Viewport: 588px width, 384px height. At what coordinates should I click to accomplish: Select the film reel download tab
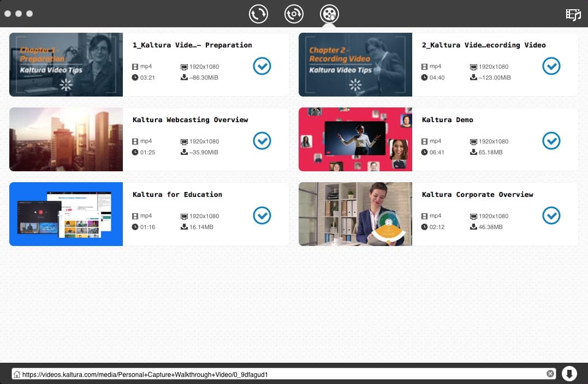329,14
